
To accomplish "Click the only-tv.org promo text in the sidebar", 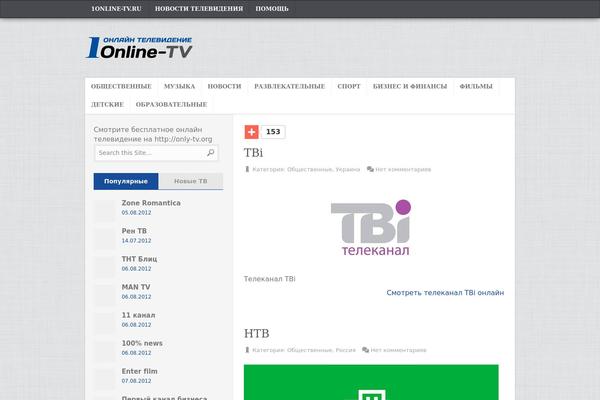I will click(x=153, y=134).
